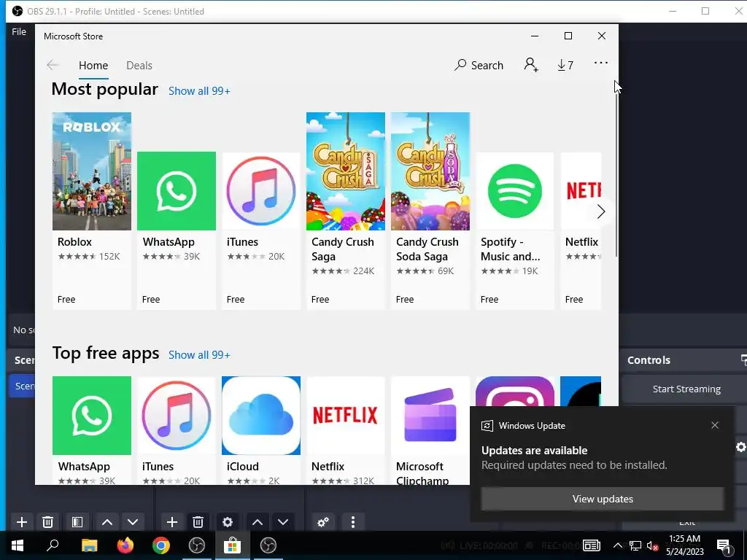747x560 pixels.
Task: Open Netflix icon in Top free apps
Action: click(345, 415)
